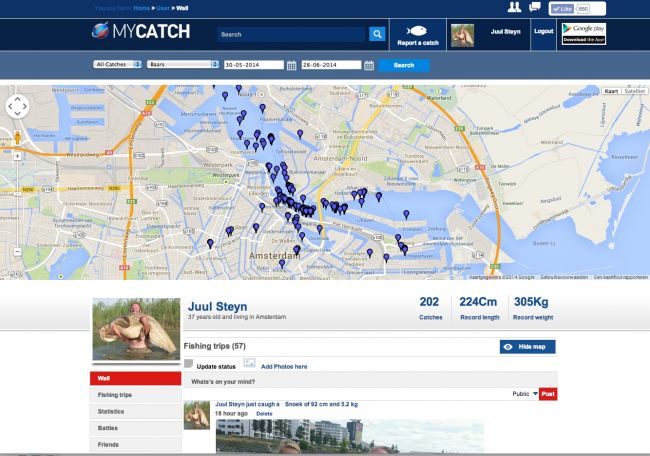The image size is (650, 456).
Task: Open the friends icon in top bar
Action: tap(514, 7)
